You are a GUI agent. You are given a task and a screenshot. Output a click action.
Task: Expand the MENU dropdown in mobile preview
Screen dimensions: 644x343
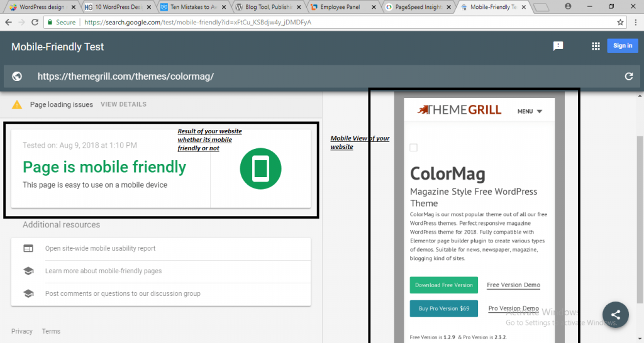[x=530, y=111]
